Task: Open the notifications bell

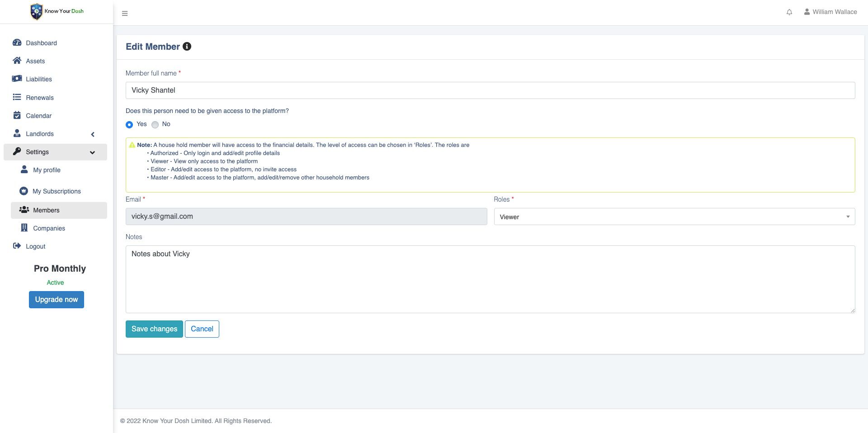Action: [789, 12]
